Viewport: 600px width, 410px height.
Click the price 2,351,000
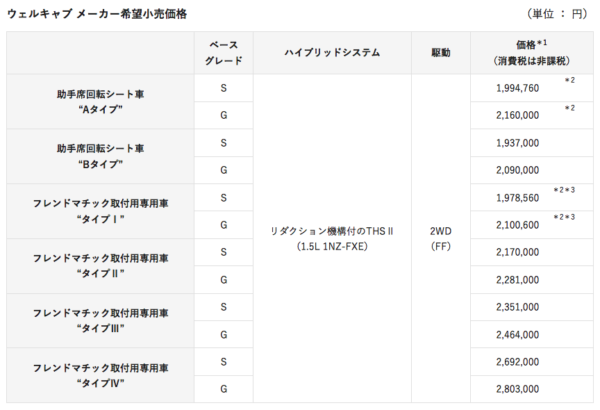(x=517, y=307)
